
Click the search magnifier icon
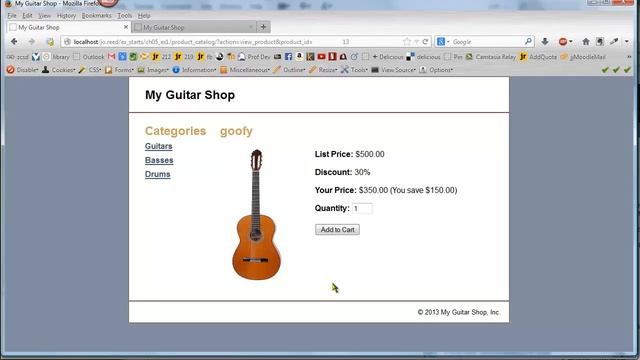click(528, 41)
